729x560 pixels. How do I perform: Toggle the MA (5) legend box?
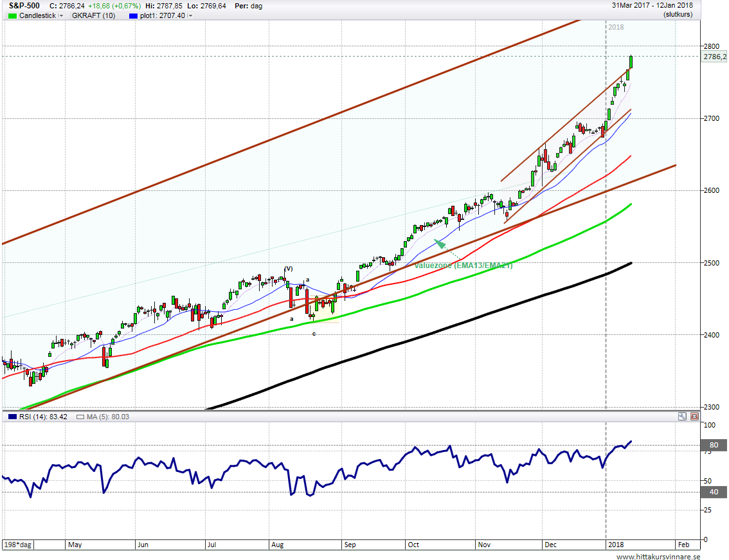point(80,417)
